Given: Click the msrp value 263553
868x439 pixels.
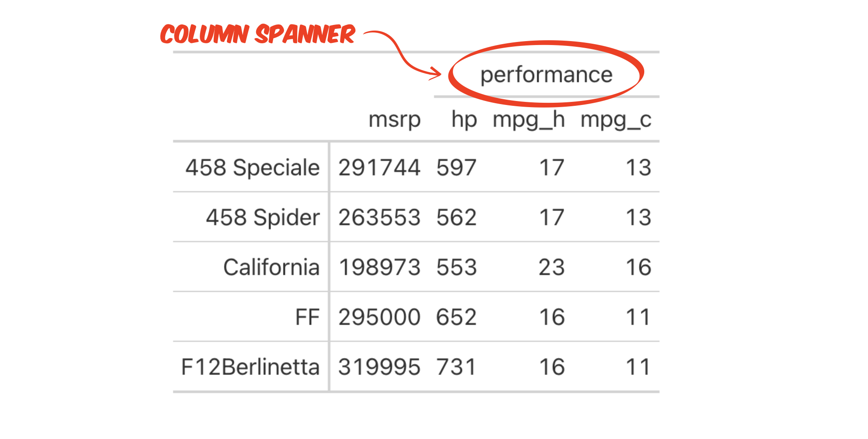Looking at the screenshot, I should click(x=379, y=217).
